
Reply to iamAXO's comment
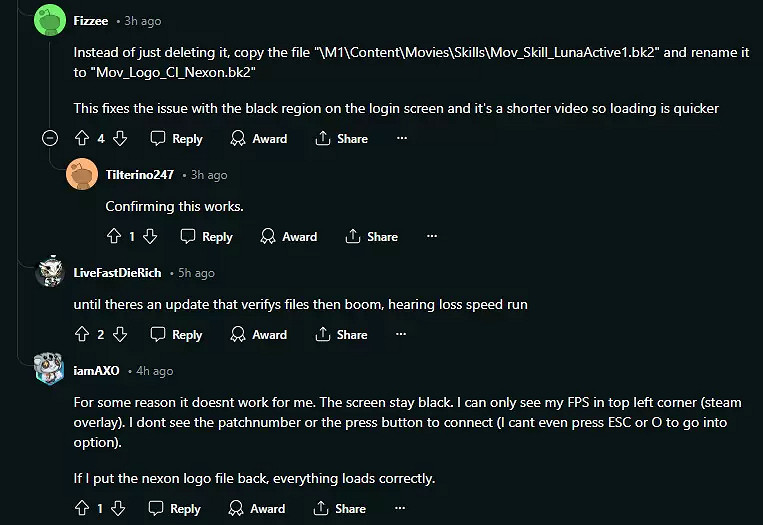[x=175, y=509]
